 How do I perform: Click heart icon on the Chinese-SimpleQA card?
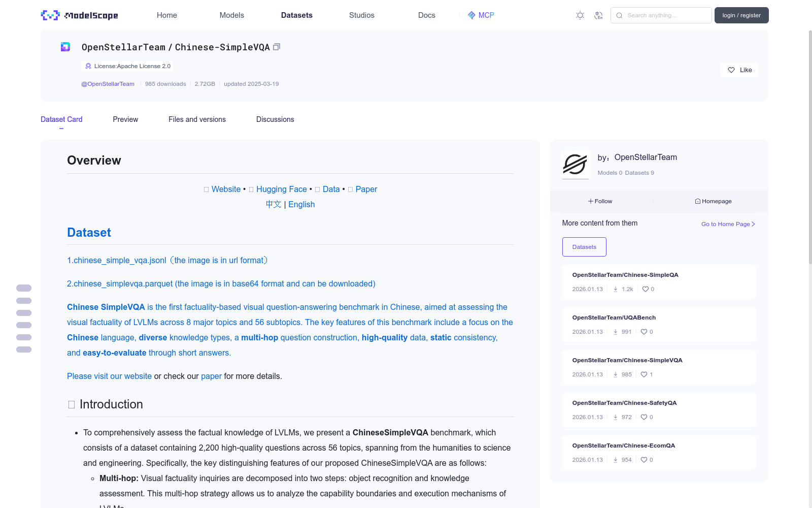pos(646,289)
